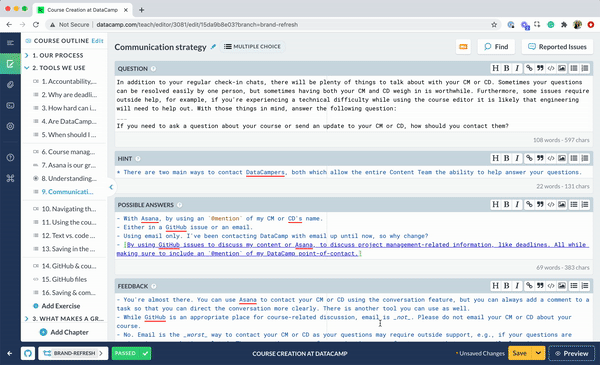Insert link using Hint toolbar link icon
The image size is (600, 365).
coord(529,158)
